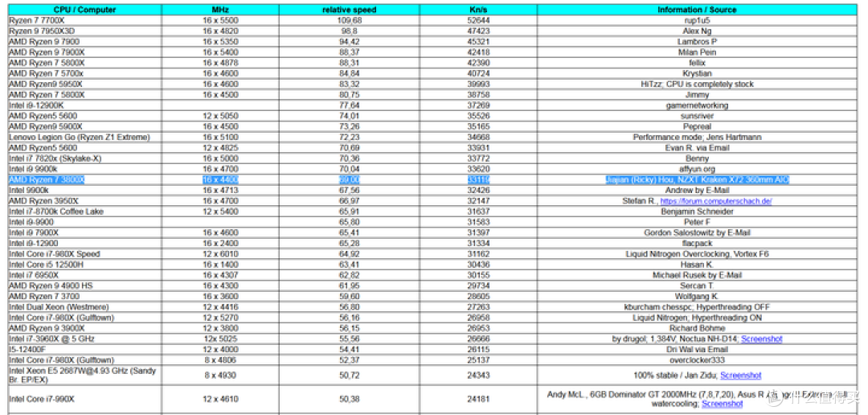Click the MHz column header
Screen dimensions: 868x415
pyautogui.click(x=219, y=10)
